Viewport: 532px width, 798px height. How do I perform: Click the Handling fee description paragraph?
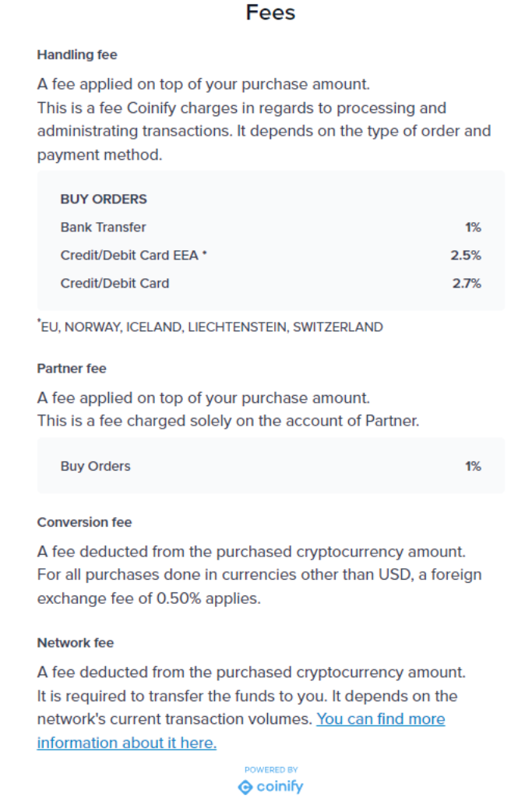[x=264, y=119]
